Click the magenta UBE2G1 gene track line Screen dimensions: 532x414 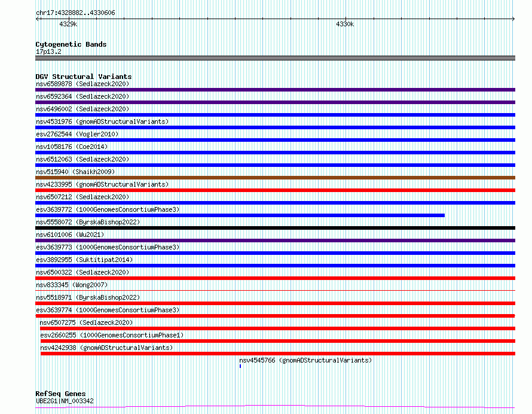[275, 406]
